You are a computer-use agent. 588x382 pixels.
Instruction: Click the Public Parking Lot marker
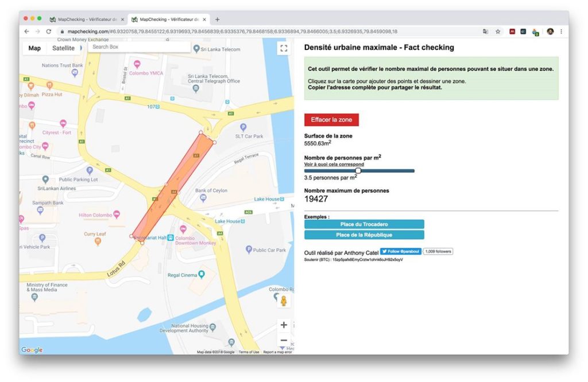[x=90, y=171]
